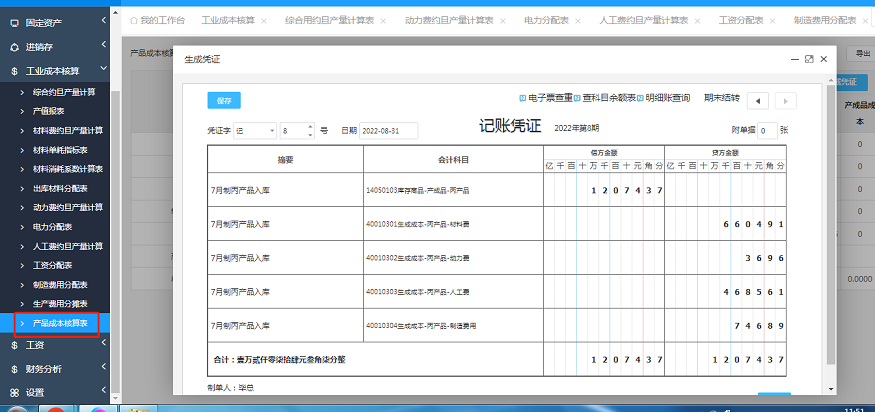Open 动力费约旦产量计算 in sidebar
Screen dimensions: 875x412
click(68, 207)
